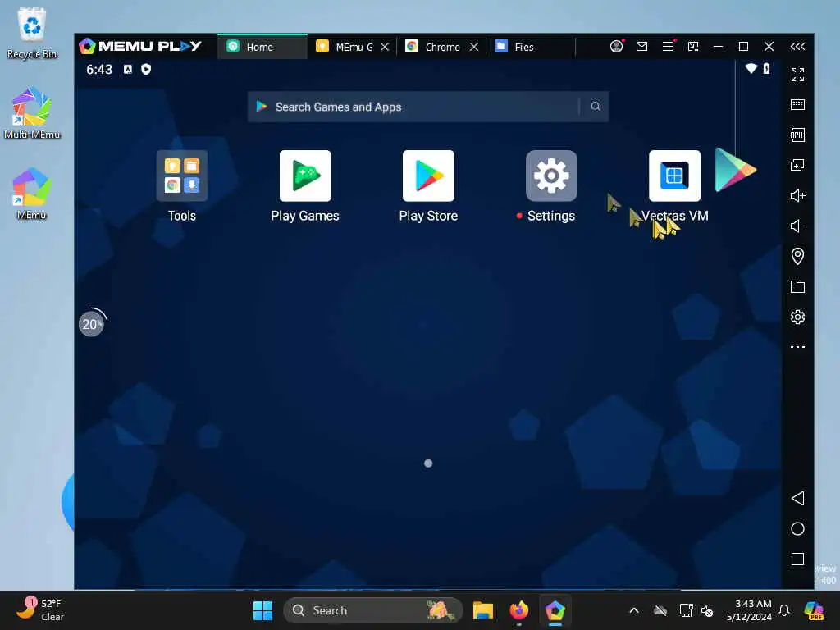Screen dimensions: 840x630
Task: Open MEmu messages envelope icon
Action: [641, 47]
